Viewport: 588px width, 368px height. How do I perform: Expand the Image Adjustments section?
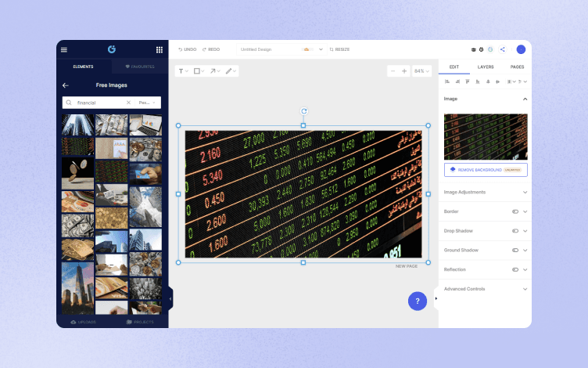coord(486,193)
